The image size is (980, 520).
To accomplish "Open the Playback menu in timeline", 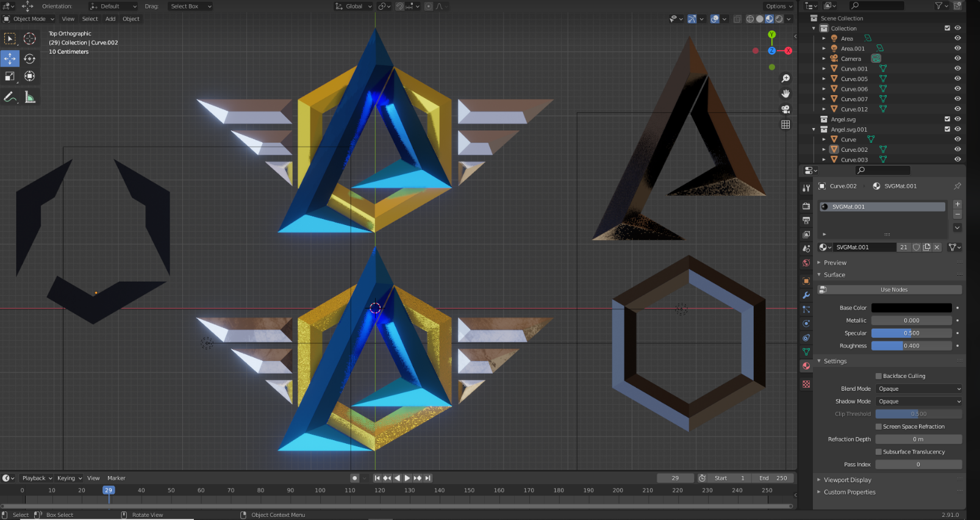I will [37, 478].
